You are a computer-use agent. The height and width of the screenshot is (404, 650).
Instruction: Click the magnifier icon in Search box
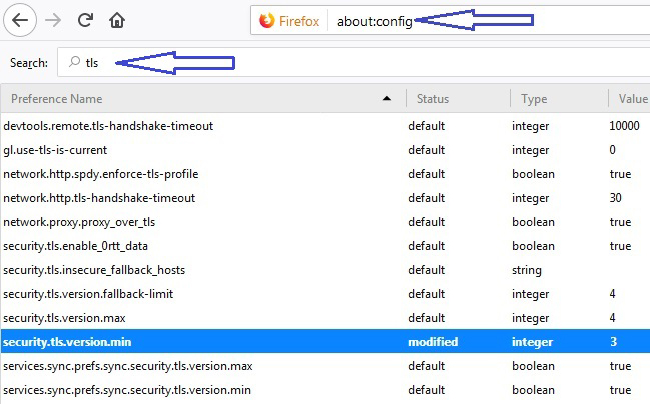click(74, 62)
